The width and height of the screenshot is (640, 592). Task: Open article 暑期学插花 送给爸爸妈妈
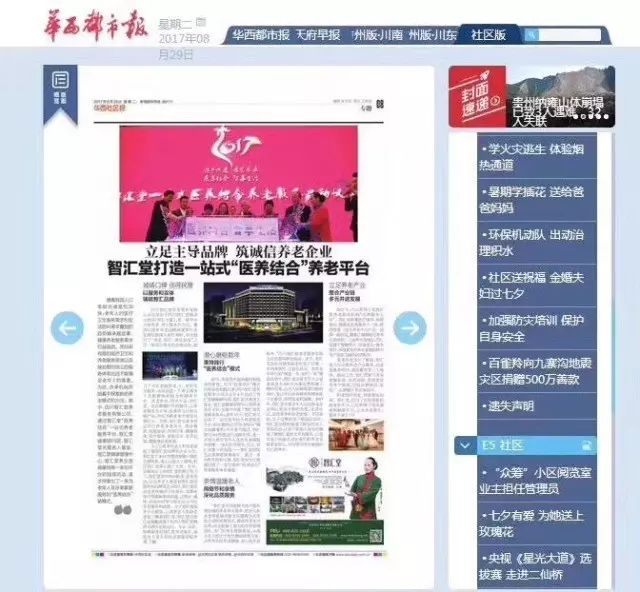click(537, 200)
